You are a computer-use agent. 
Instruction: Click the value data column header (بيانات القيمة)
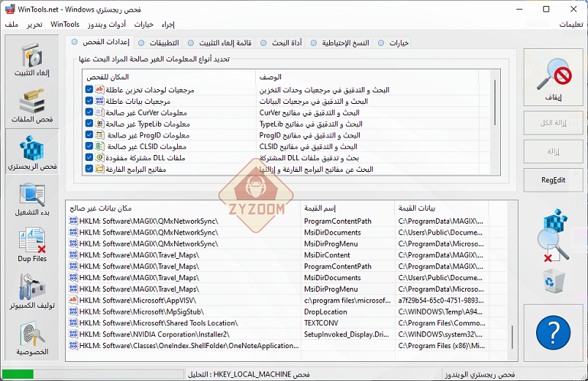click(x=441, y=208)
